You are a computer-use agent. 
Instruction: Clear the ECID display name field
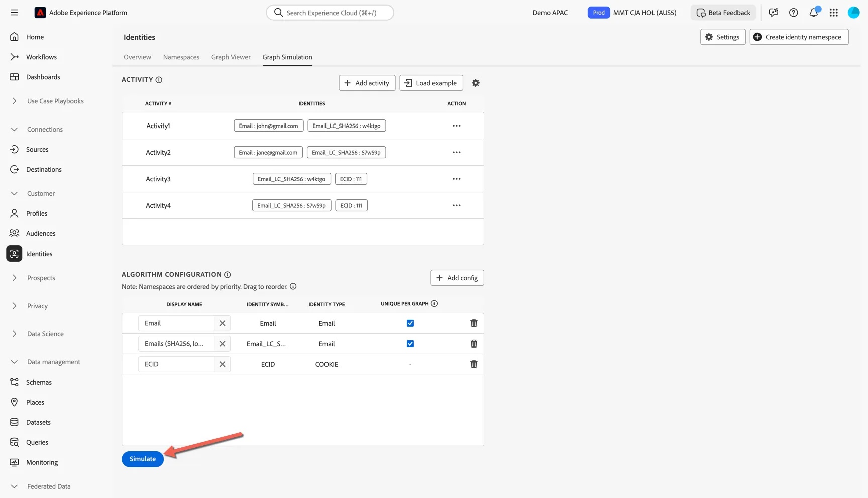coord(222,364)
